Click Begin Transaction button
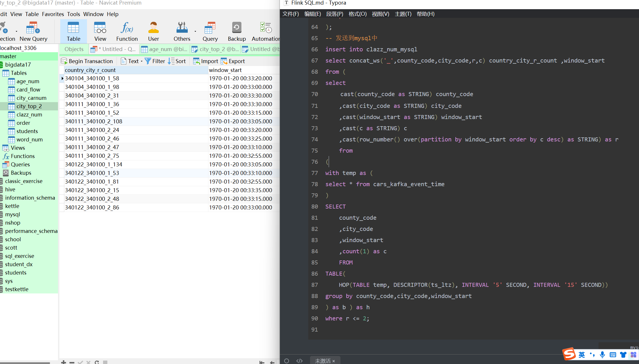Image resolution: width=639 pixels, height=364 pixels. tap(87, 61)
